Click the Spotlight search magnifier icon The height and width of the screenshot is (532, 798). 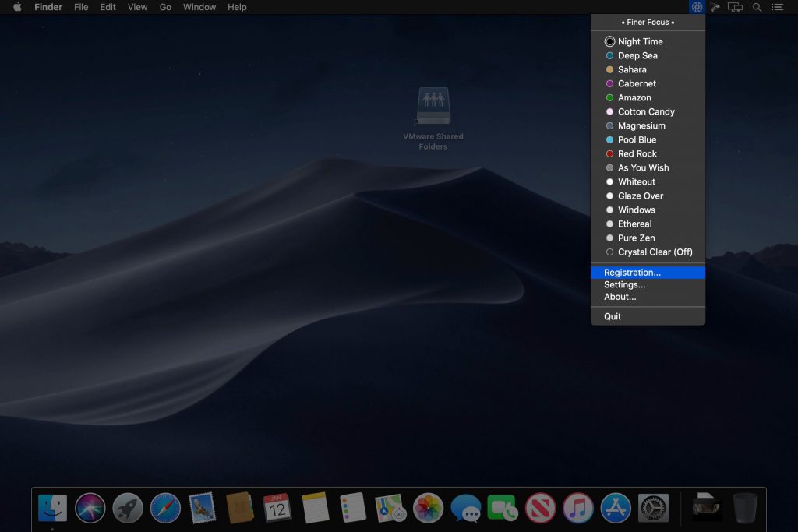pos(757,7)
